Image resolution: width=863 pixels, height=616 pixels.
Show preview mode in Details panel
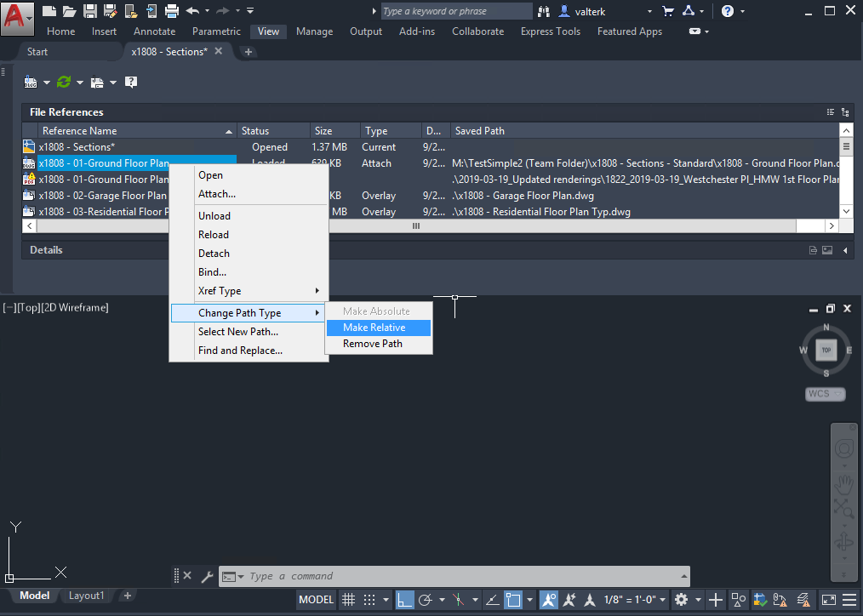pyautogui.click(x=827, y=250)
